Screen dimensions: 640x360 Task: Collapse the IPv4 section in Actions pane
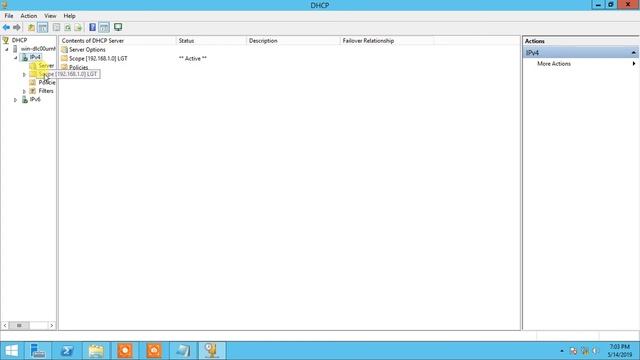(633, 53)
